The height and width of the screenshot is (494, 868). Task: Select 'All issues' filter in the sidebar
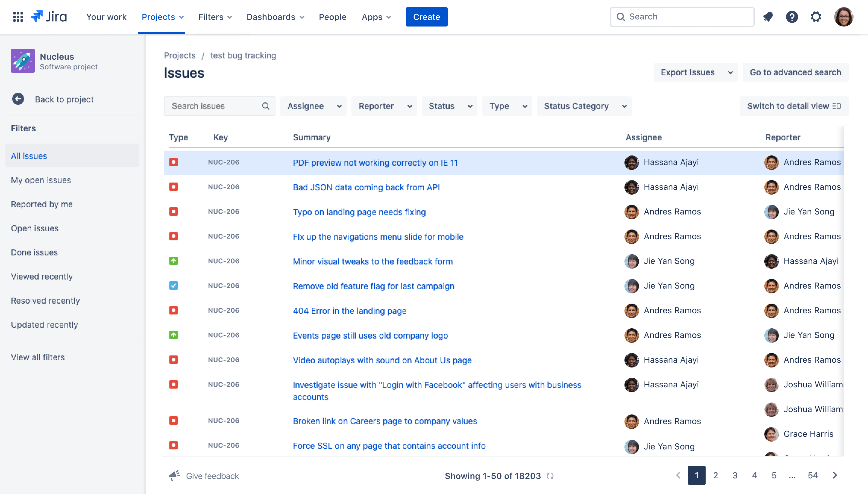tap(29, 155)
